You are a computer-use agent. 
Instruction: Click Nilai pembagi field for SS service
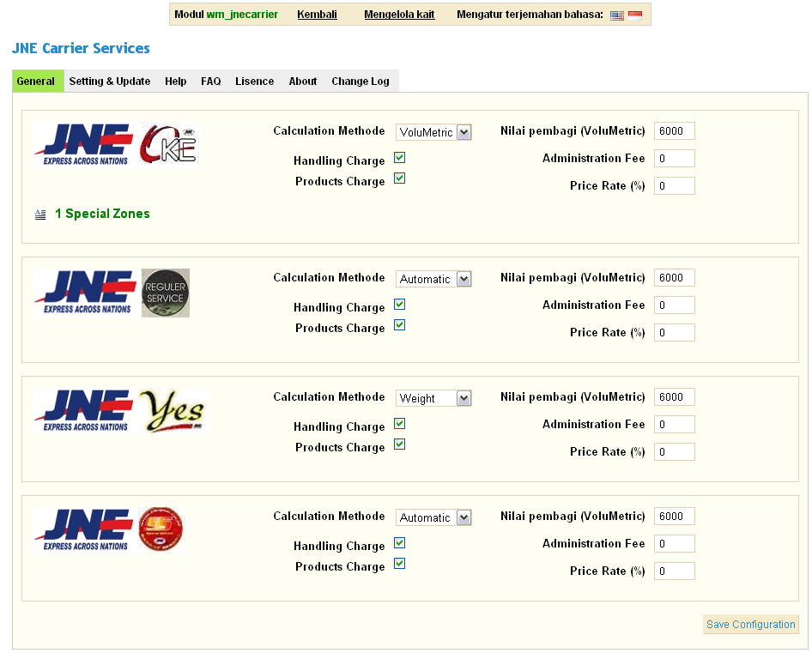pos(675,516)
